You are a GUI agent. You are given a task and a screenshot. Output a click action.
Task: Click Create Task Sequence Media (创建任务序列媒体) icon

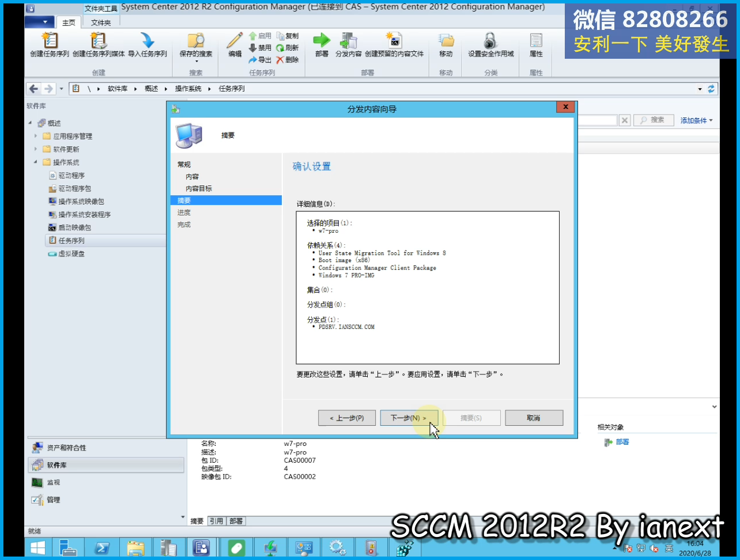point(99,45)
